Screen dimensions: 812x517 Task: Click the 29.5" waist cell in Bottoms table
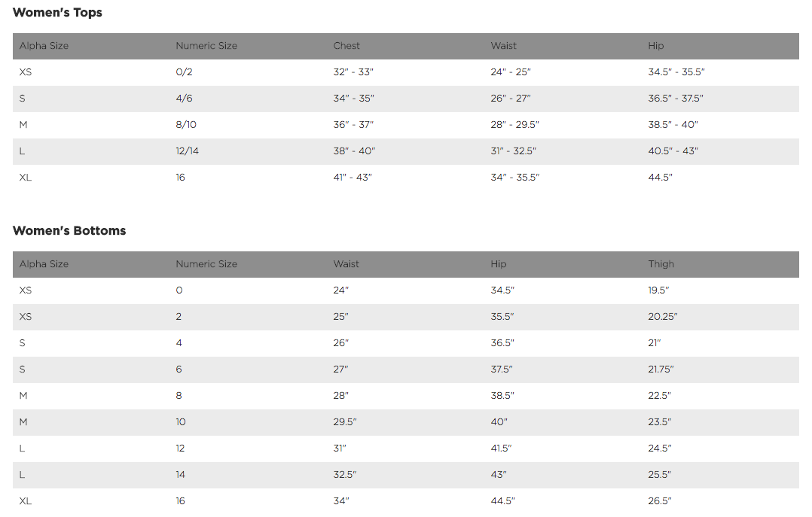click(345, 422)
